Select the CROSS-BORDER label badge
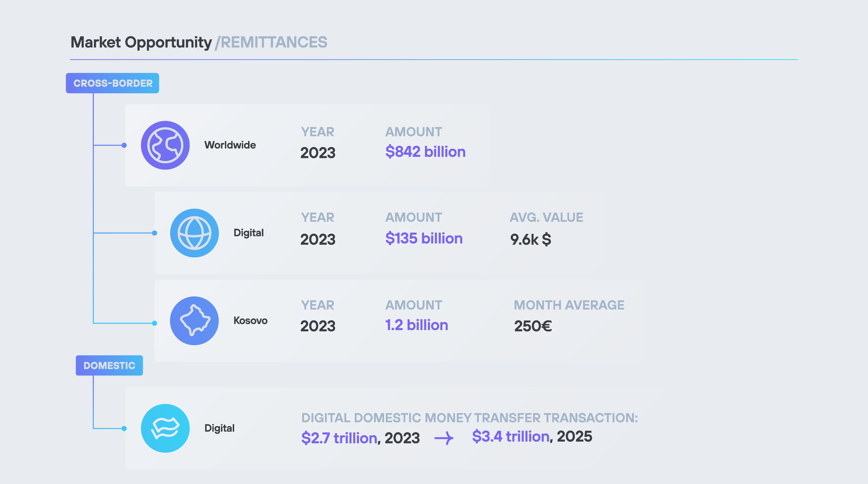Viewport: 868px width, 484px height. click(113, 83)
